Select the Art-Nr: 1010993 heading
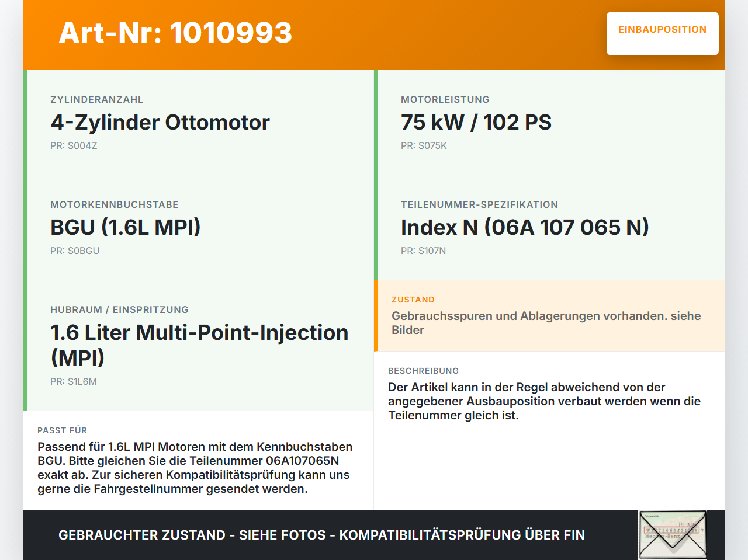Viewport: 748px width, 560px height. tap(175, 33)
